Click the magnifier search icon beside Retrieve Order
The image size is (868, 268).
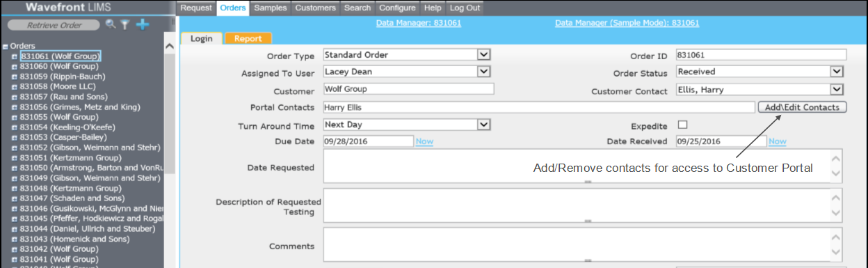pos(110,24)
